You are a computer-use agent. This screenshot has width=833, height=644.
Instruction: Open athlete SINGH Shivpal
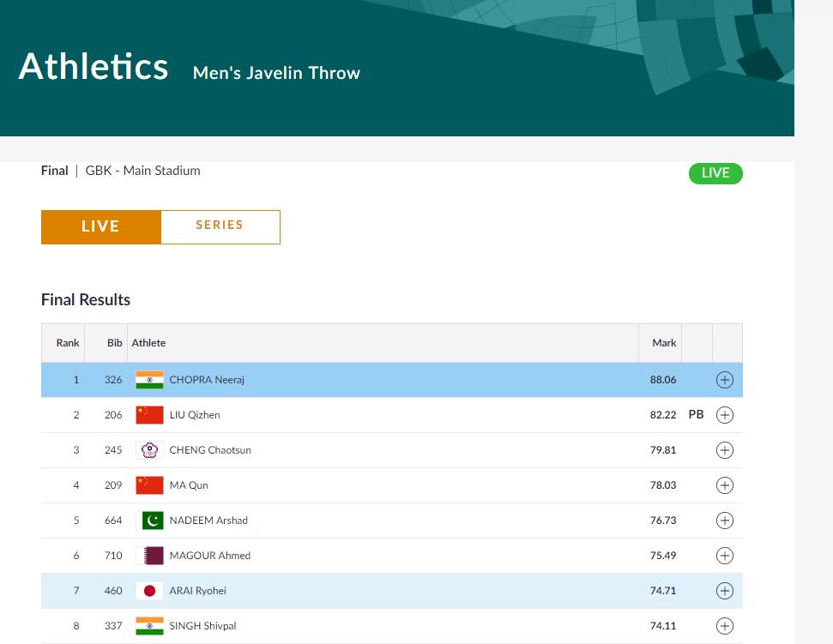pyautogui.click(x=202, y=626)
